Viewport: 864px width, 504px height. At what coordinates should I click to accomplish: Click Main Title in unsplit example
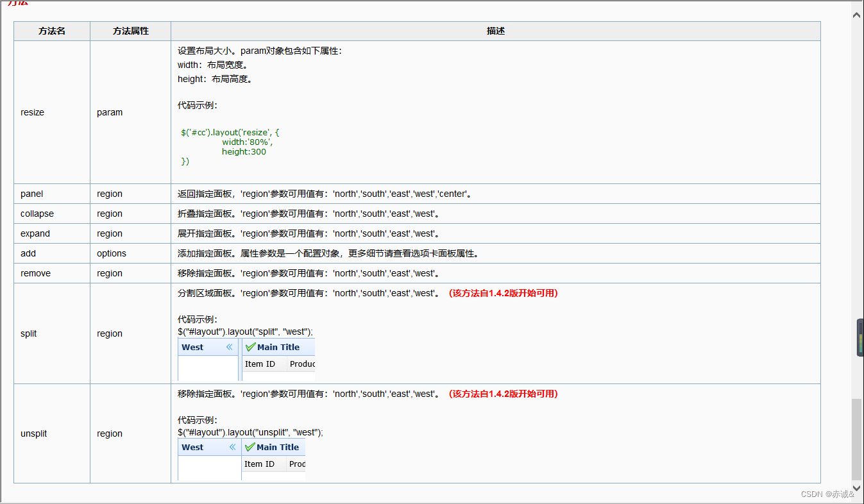coord(278,447)
